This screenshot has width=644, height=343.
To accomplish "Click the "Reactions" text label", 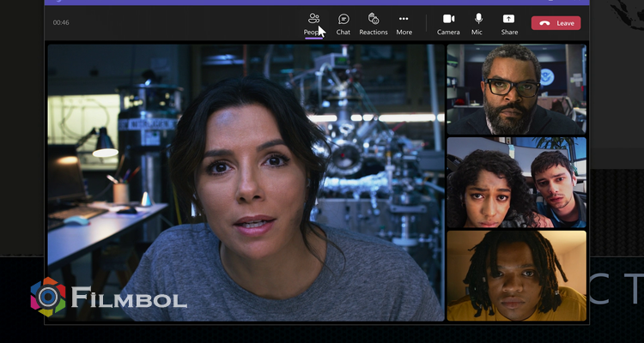I will click(374, 33).
